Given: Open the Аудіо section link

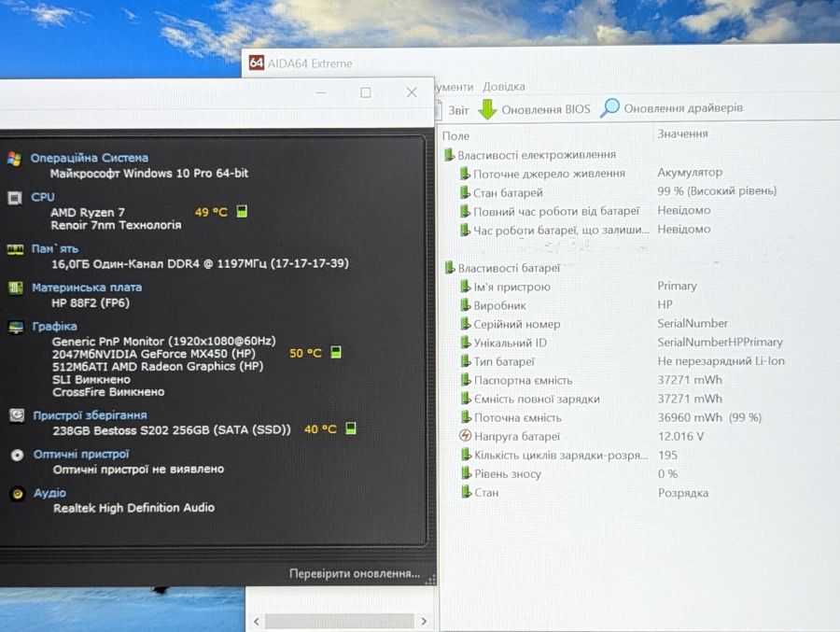Looking at the screenshot, I should pyautogui.click(x=49, y=493).
